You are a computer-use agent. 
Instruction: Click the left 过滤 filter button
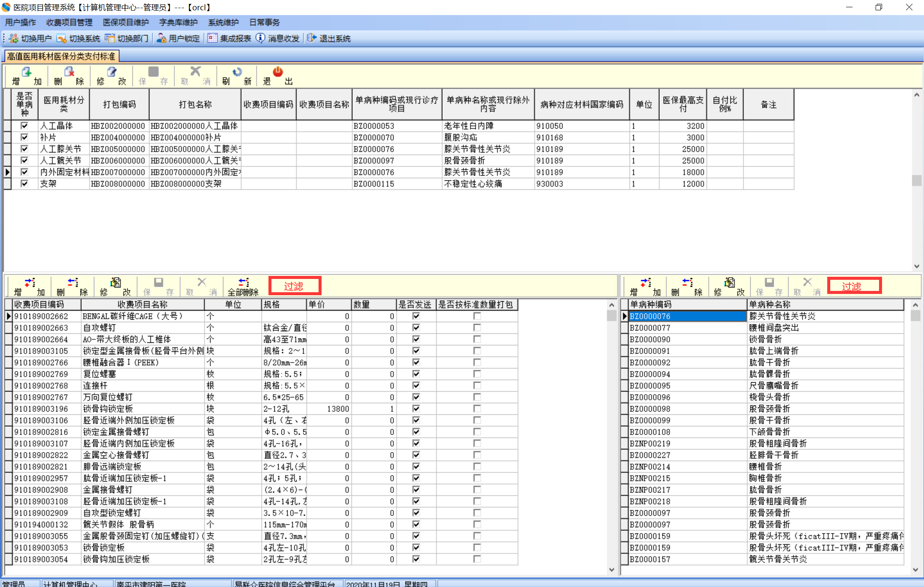(x=295, y=286)
